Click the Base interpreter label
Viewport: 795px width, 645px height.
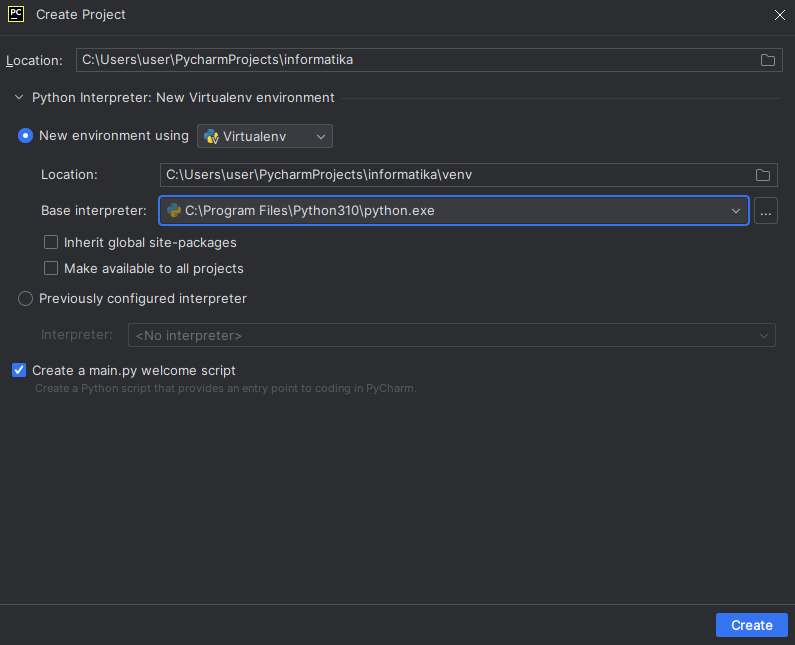tap(94, 210)
